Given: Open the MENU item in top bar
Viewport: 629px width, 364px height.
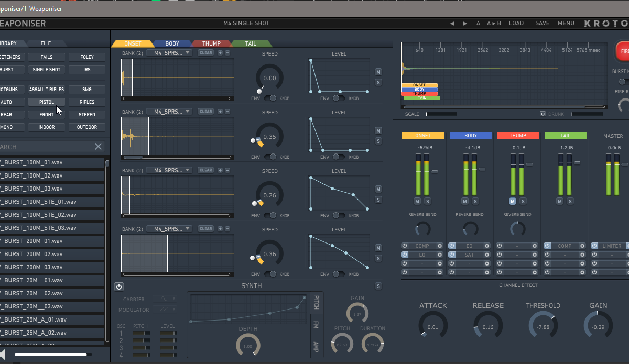Looking at the screenshot, I should (x=566, y=23).
